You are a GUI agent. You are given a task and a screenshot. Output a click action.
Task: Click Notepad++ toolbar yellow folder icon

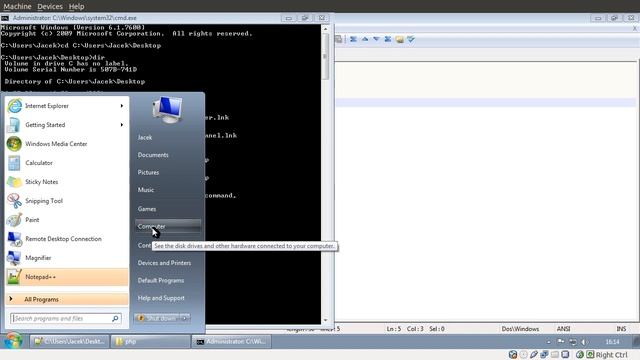[x=399, y=39]
